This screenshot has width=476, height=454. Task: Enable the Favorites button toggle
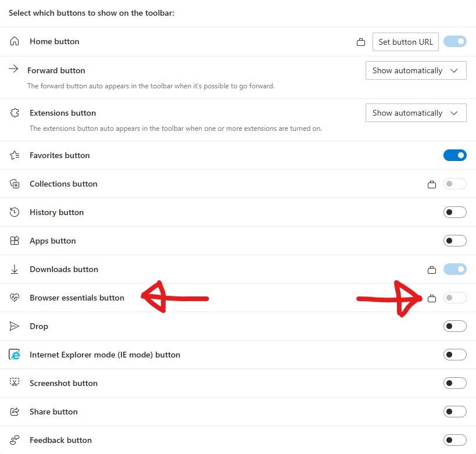(x=455, y=155)
